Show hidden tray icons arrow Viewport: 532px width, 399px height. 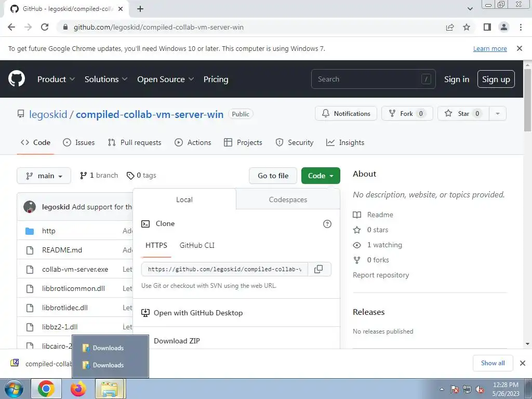[x=442, y=390]
